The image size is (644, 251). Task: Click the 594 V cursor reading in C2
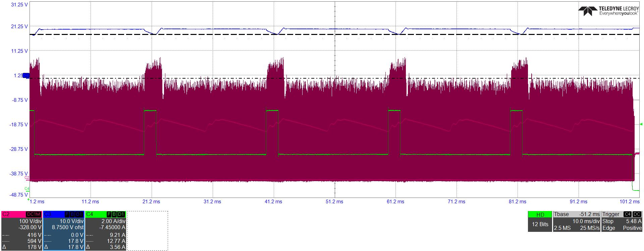tap(34, 241)
